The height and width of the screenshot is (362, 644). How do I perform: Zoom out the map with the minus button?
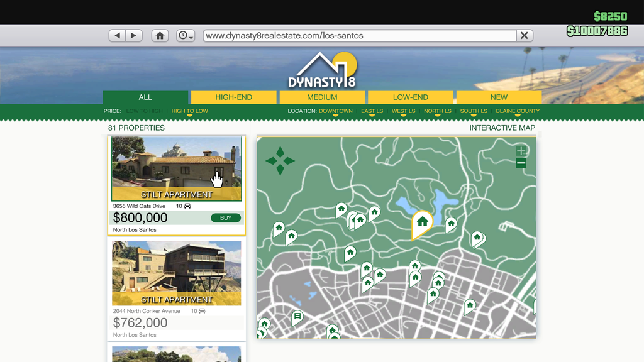coord(521,163)
